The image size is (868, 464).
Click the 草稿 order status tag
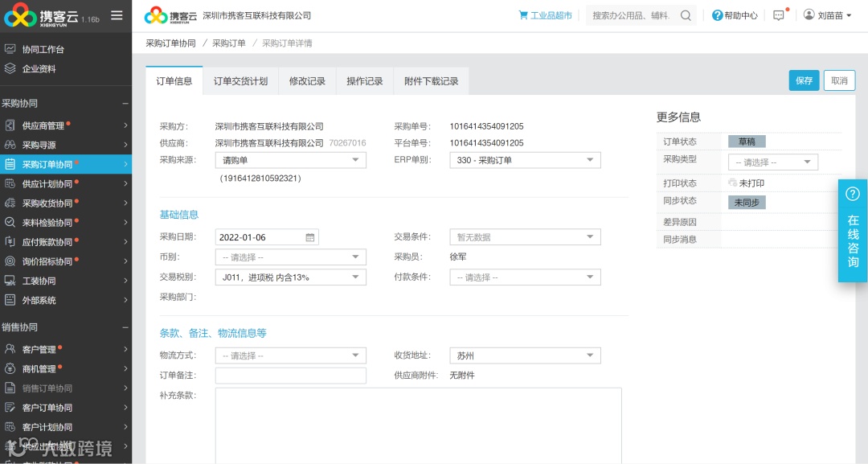tap(747, 142)
